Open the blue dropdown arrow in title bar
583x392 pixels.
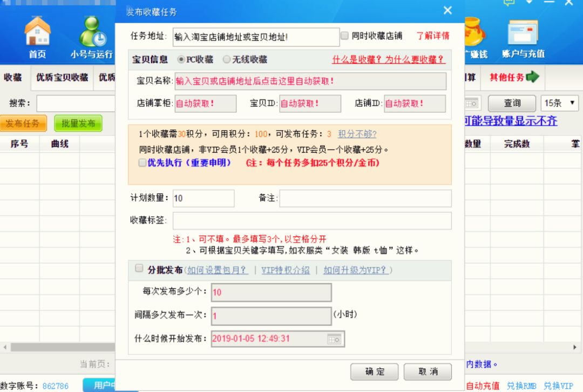529,3
